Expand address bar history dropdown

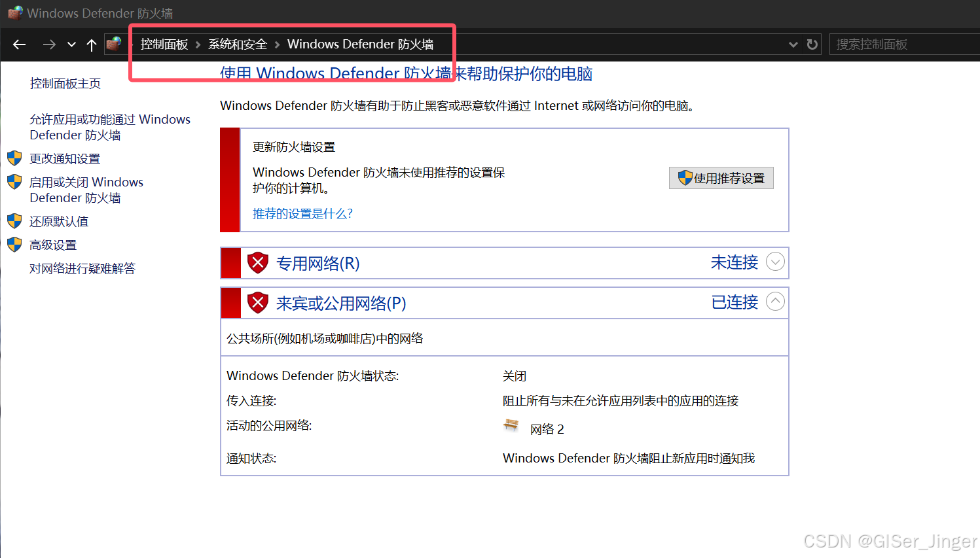click(x=793, y=44)
